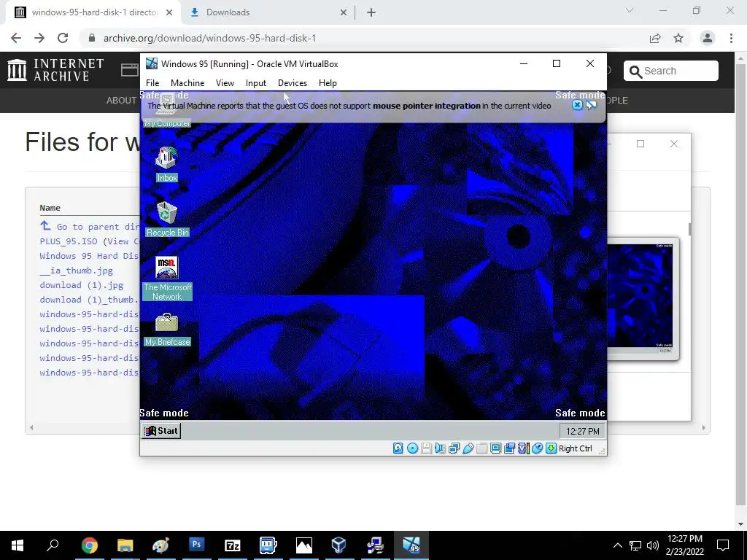Open the Chrome profile menu
This screenshot has width=747, height=560.
pyautogui.click(x=708, y=38)
